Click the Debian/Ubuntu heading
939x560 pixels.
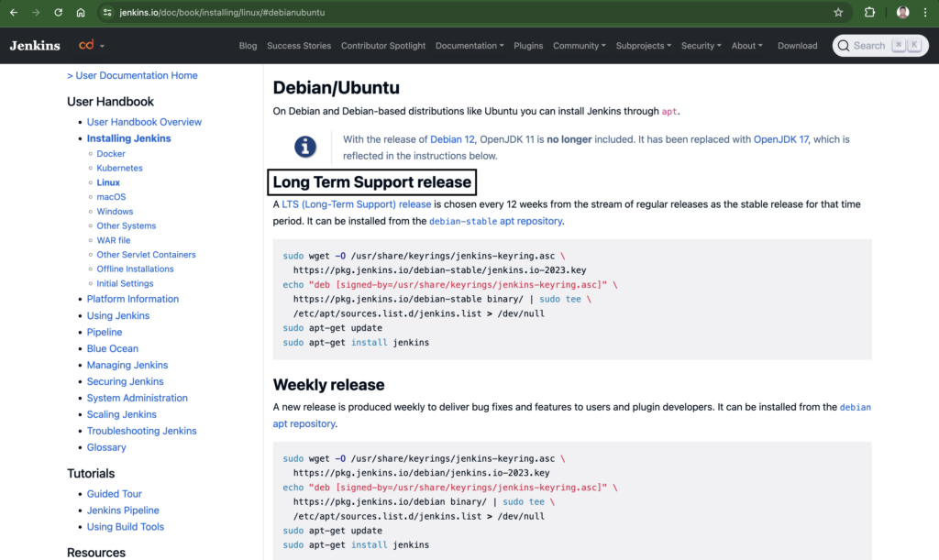(336, 87)
